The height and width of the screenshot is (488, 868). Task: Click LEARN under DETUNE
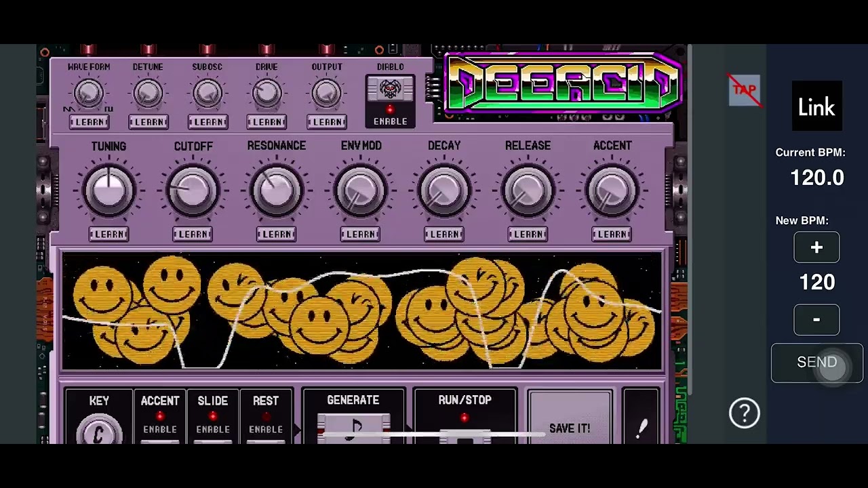pyautogui.click(x=149, y=122)
